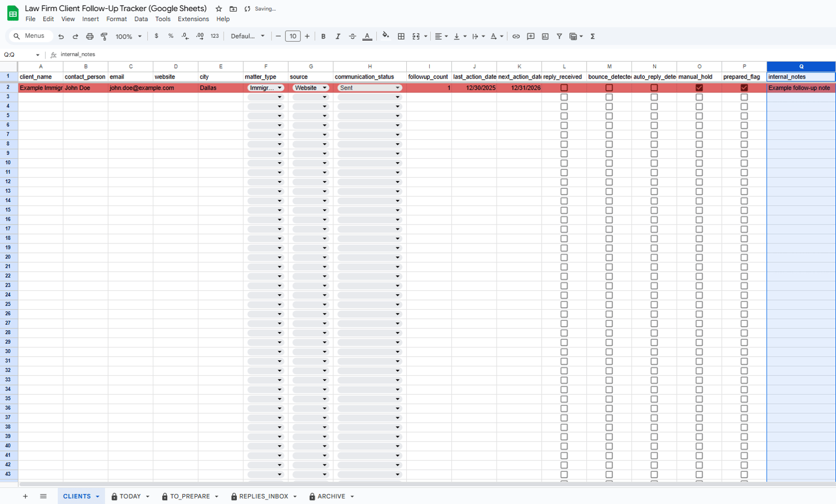This screenshot has width=836, height=504.
Task: Open the File menu
Action: pos(31,19)
